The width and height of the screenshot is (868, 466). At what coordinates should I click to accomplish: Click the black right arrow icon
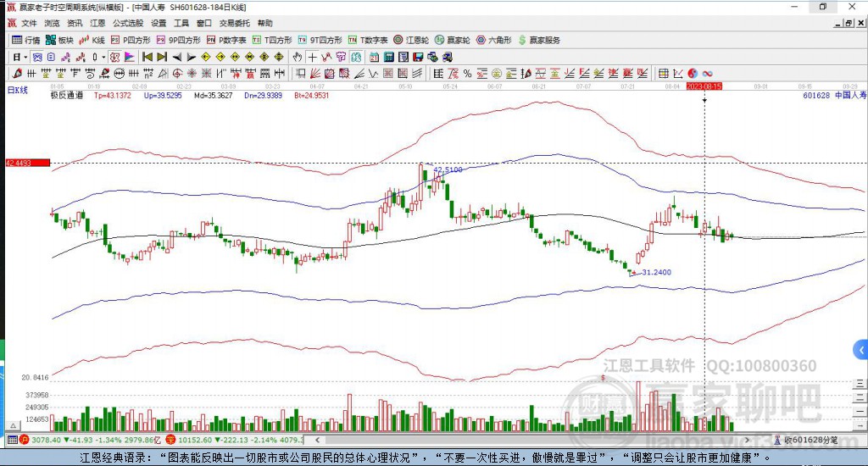coord(191,57)
